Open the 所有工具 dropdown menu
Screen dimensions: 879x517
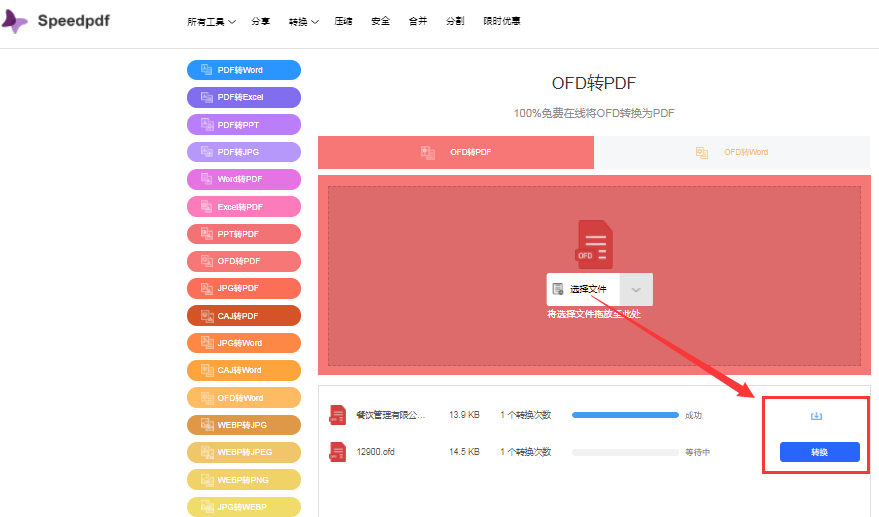tap(211, 21)
